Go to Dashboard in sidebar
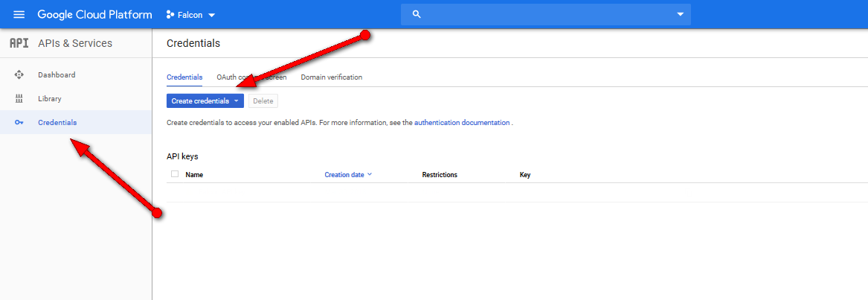This screenshot has width=868, height=300. point(57,75)
